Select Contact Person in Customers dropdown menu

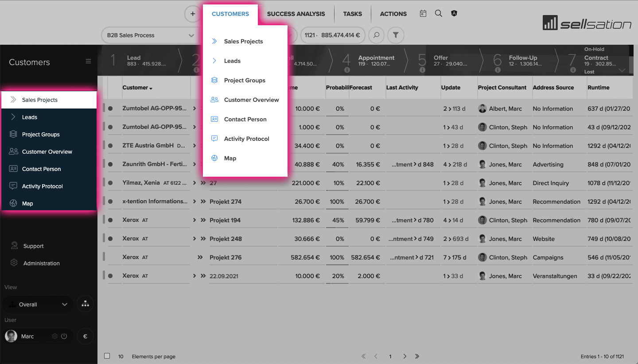[x=245, y=119]
